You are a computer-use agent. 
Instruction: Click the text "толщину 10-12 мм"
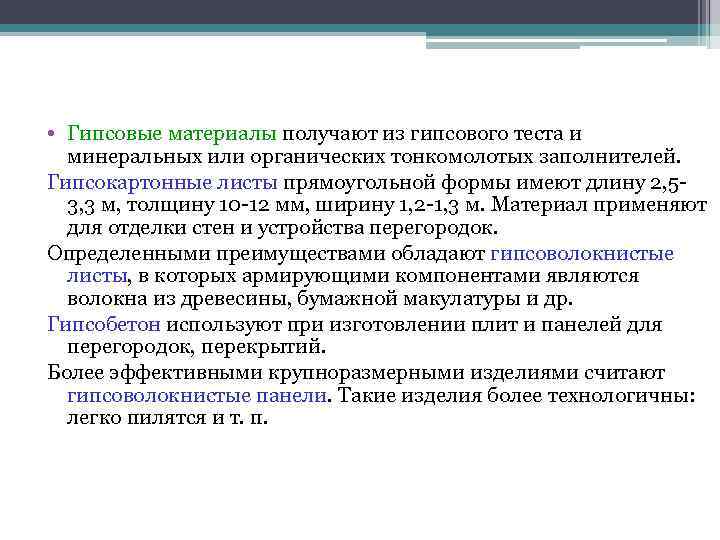click(216, 205)
